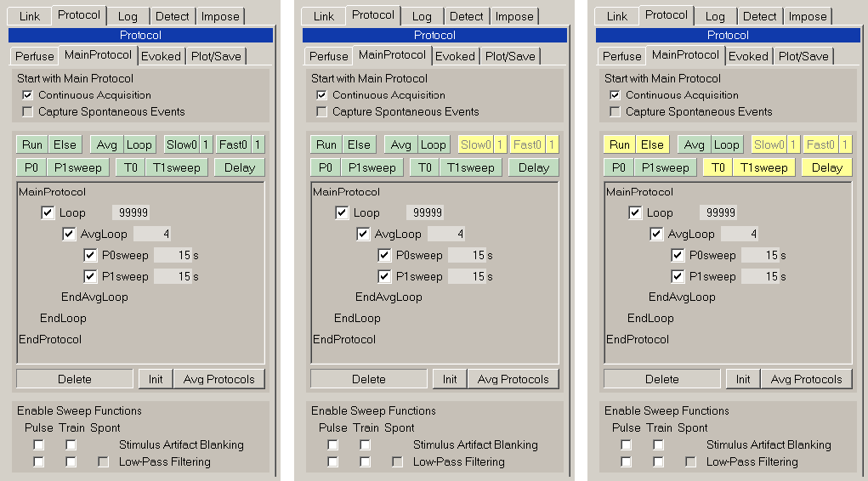This screenshot has width=868, height=481.
Task: Open Plot/Save tab in the right panel
Action: pyautogui.click(x=803, y=56)
